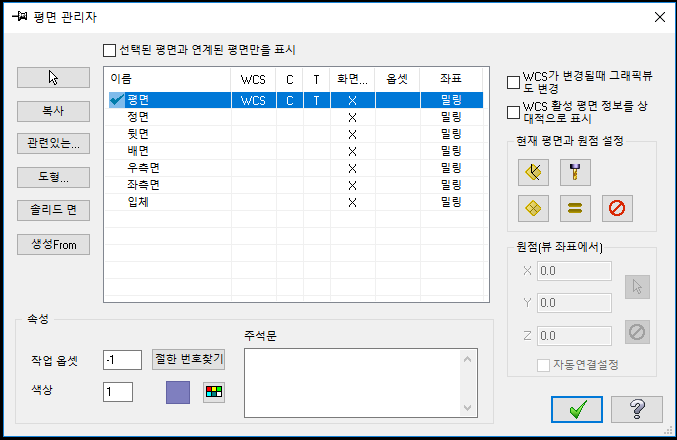This screenshot has height=440, width=677.
Task: Open the color palette grid icon
Action: coord(214,392)
